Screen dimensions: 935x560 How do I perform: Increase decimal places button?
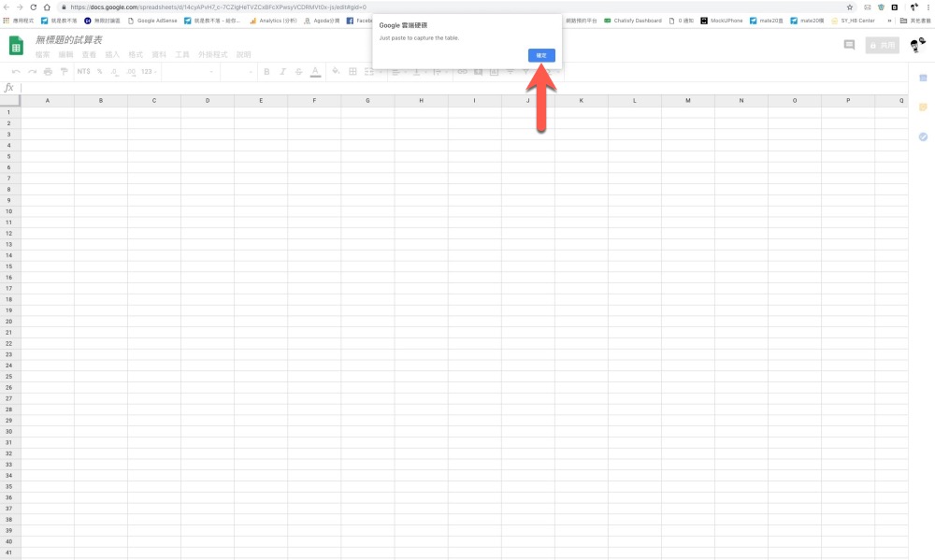pos(131,72)
